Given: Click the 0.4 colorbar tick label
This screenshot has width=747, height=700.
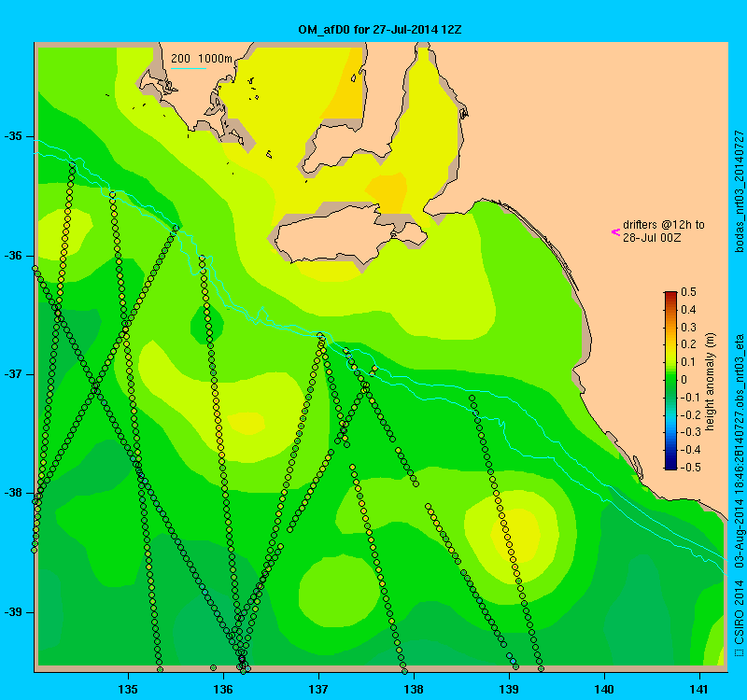Looking at the screenshot, I should point(688,310).
